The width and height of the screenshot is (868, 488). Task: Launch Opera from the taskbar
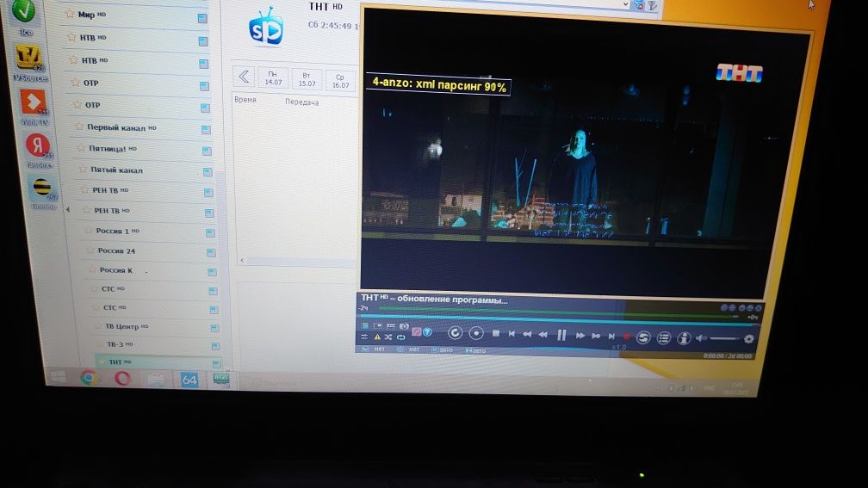122,379
